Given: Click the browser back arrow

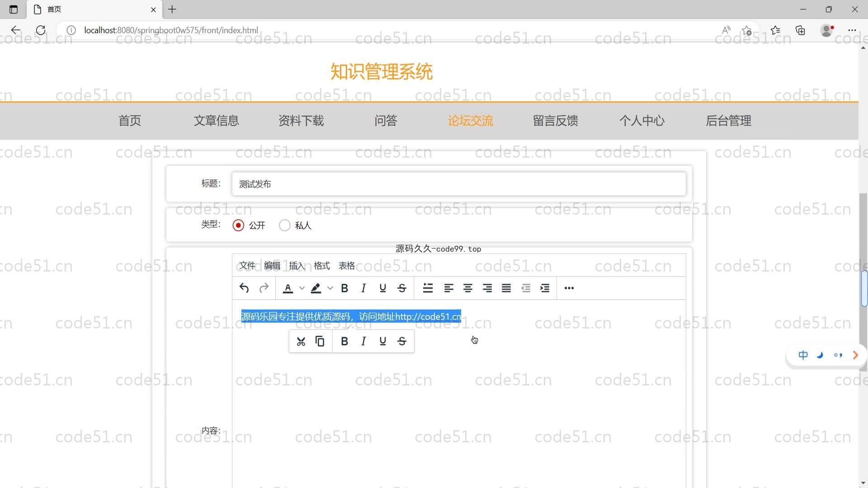Looking at the screenshot, I should click(x=16, y=30).
